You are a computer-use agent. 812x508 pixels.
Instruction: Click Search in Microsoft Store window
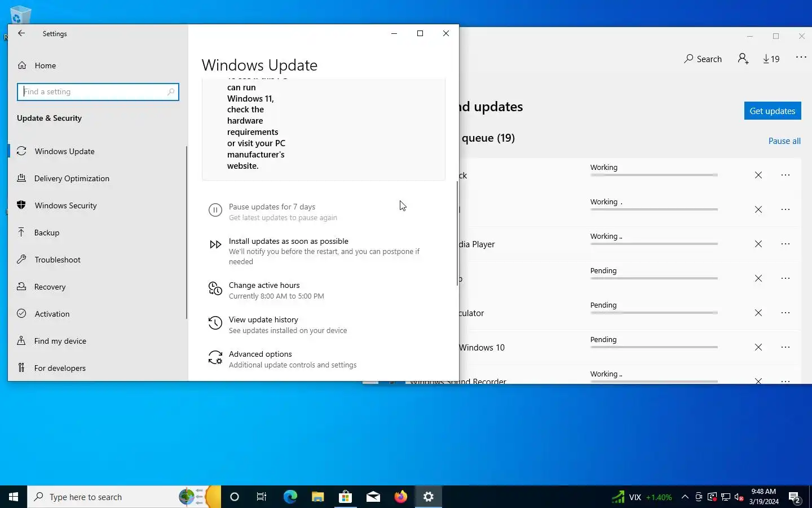coord(703,59)
